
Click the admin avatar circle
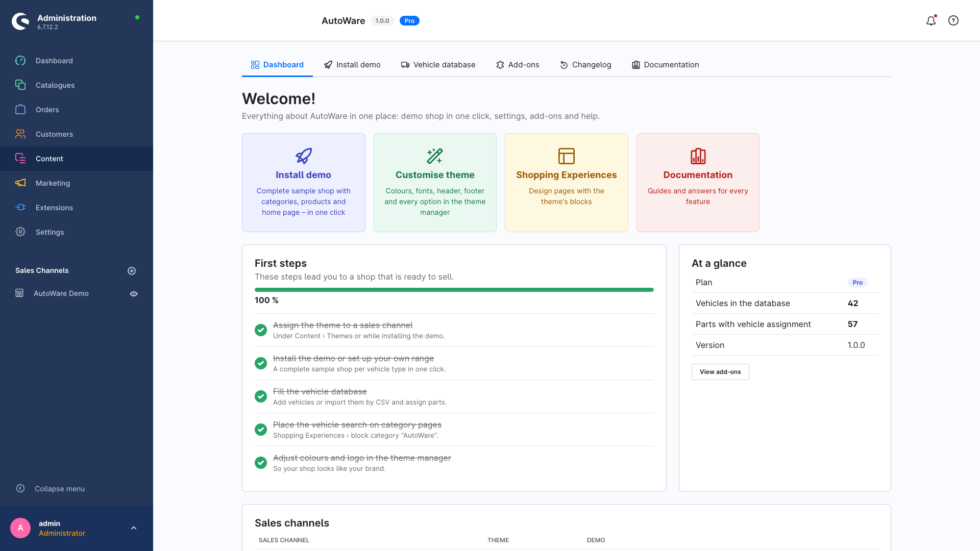pos(20,528)
